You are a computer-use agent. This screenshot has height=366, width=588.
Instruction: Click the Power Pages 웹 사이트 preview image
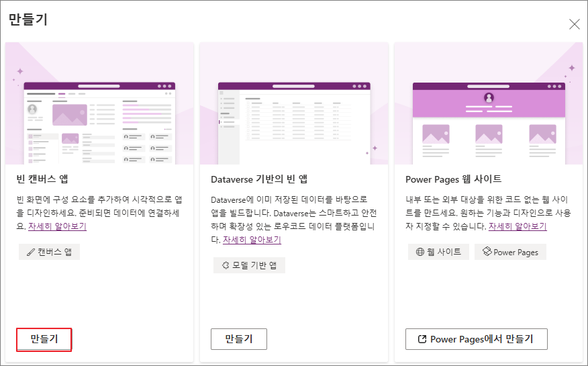click(489, 103)
